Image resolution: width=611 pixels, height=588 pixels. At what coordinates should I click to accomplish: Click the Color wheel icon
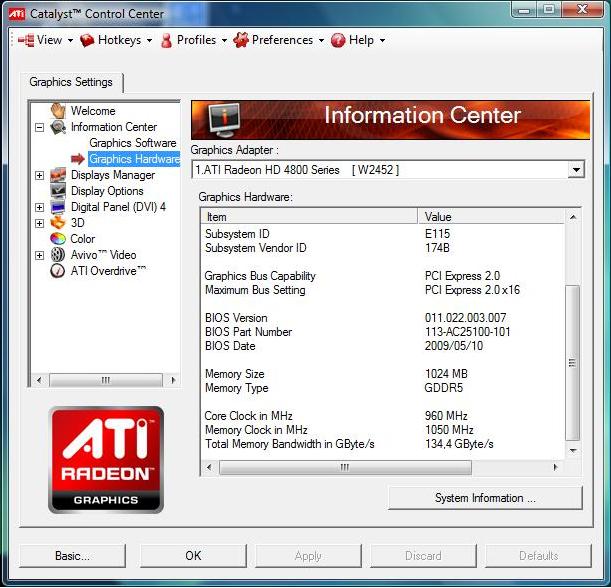58,239
